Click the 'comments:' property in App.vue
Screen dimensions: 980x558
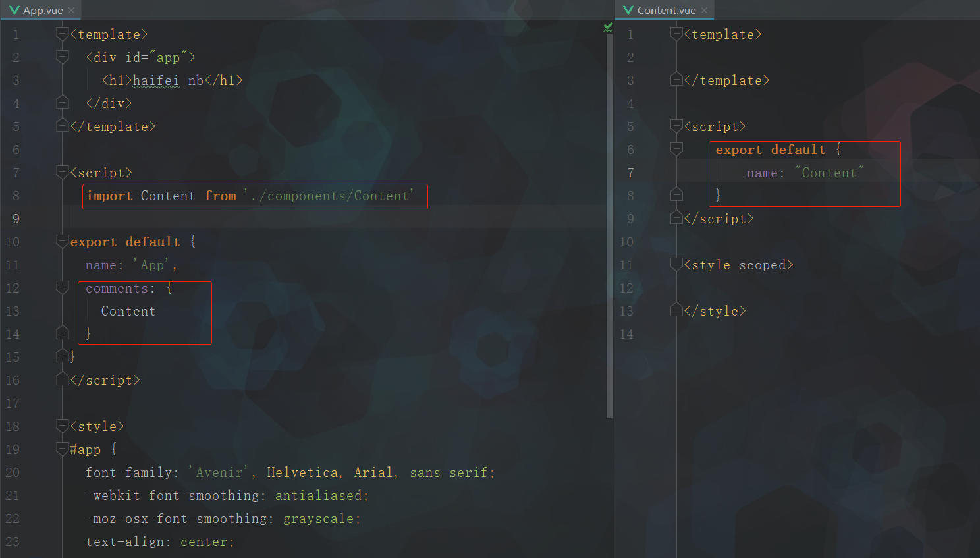(121, 289)
